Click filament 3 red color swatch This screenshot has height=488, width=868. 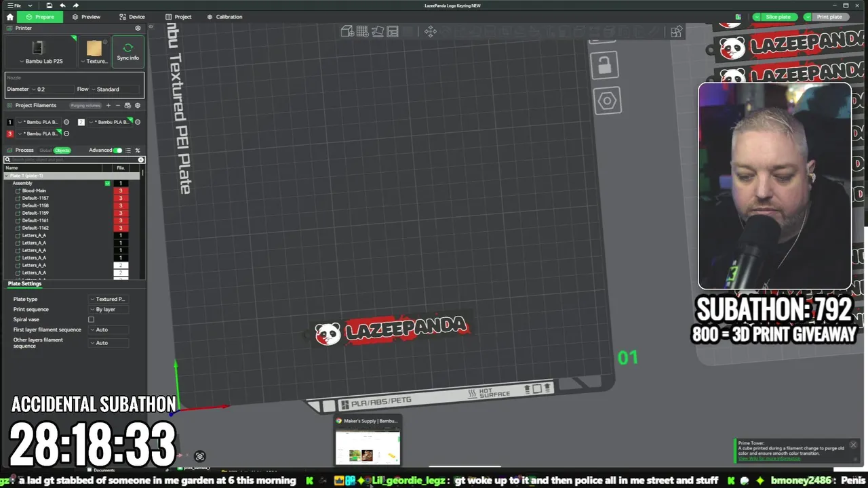click(x=9, y=134)
